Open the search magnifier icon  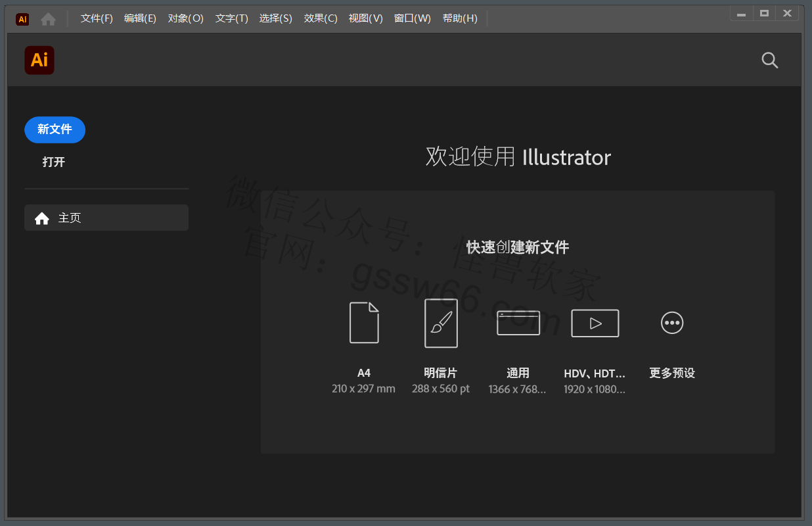[770, 60]
